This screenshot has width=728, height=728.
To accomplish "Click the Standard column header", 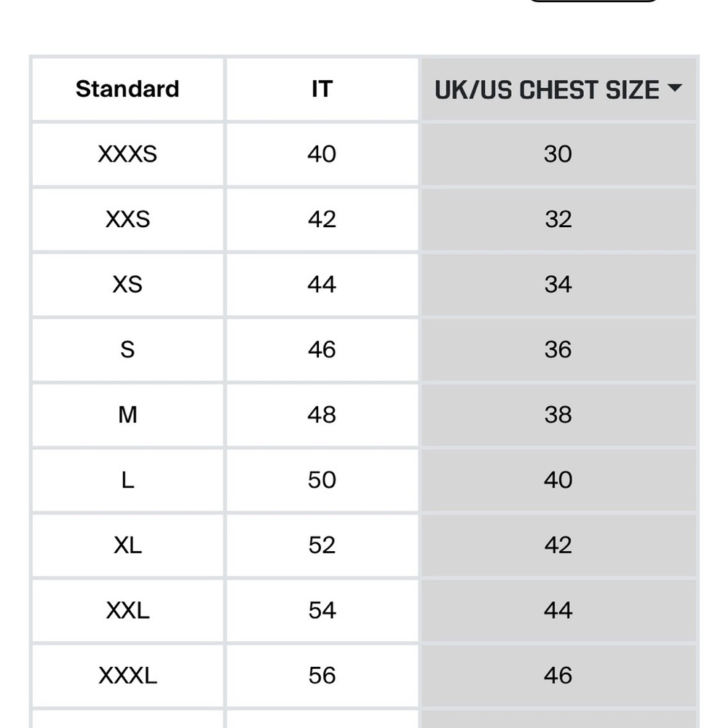I will 127,89.
